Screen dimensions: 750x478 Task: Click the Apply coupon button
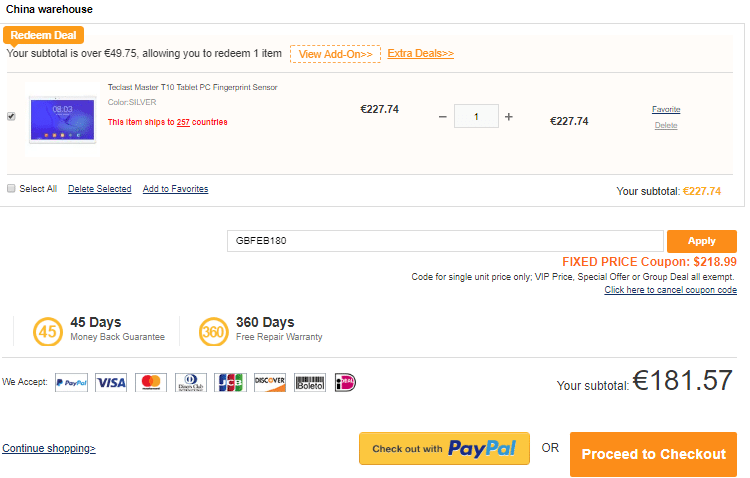click(701, 241)
